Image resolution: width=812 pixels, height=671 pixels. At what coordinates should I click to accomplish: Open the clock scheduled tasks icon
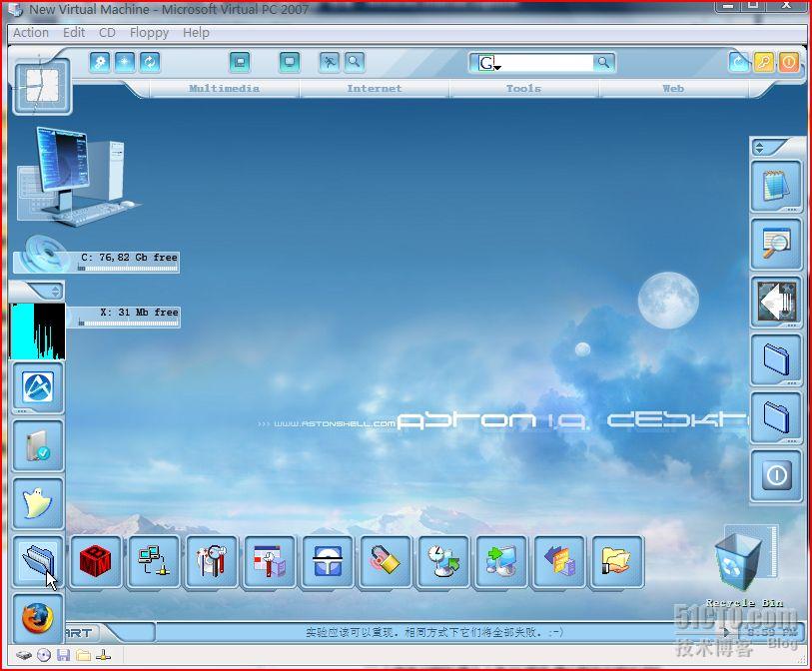click(443, 562)
